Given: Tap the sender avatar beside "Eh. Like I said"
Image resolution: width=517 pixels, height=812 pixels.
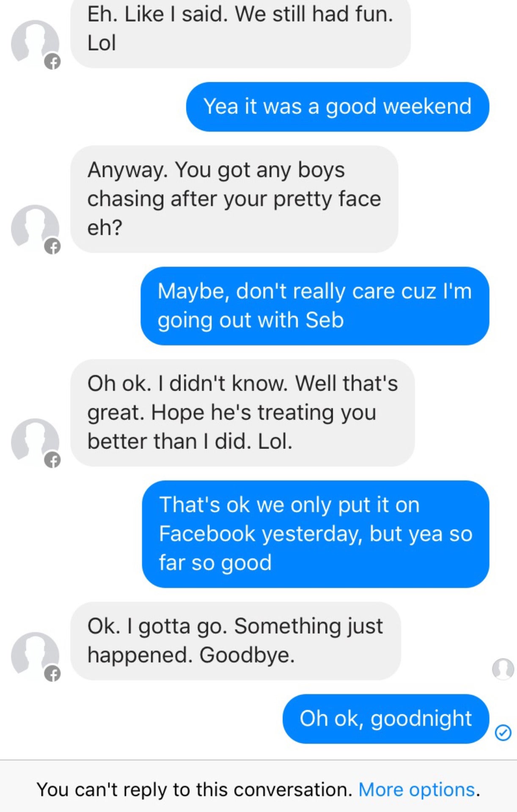Looking at the screenshot, I should pyautogui.click(x=34, y=42).
